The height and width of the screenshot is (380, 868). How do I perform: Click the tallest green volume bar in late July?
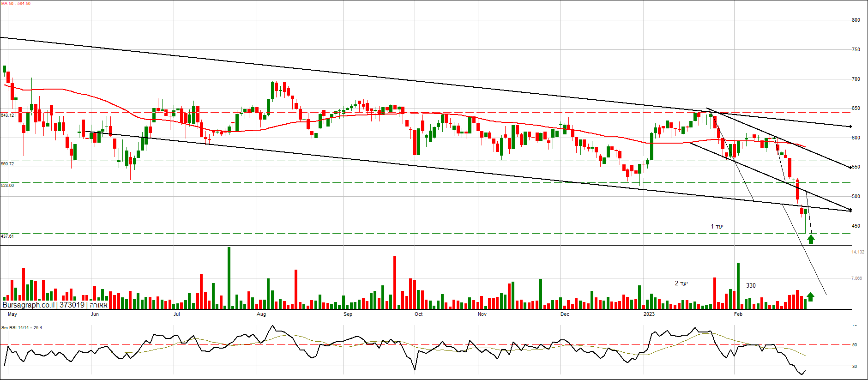pos(229,277)
